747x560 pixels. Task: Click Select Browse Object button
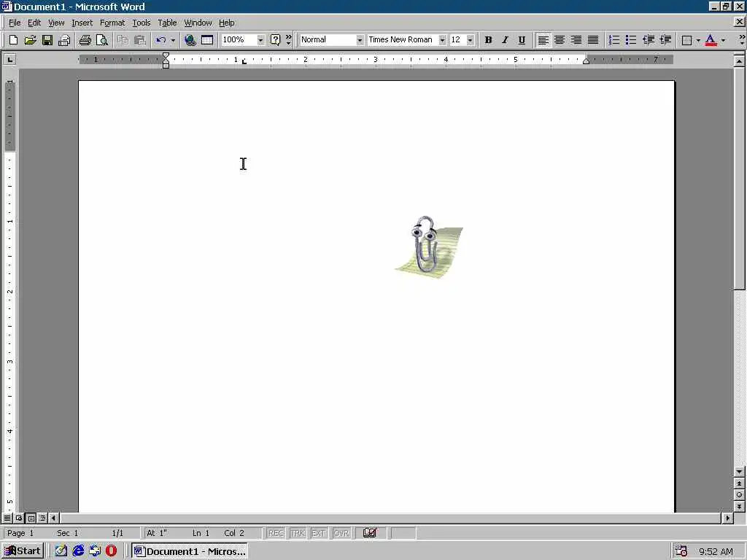pyautogui.click(x=739, y=495)
